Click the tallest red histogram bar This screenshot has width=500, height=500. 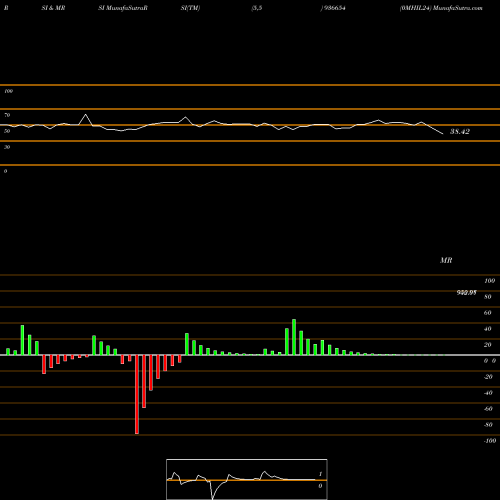pos(137,394)
